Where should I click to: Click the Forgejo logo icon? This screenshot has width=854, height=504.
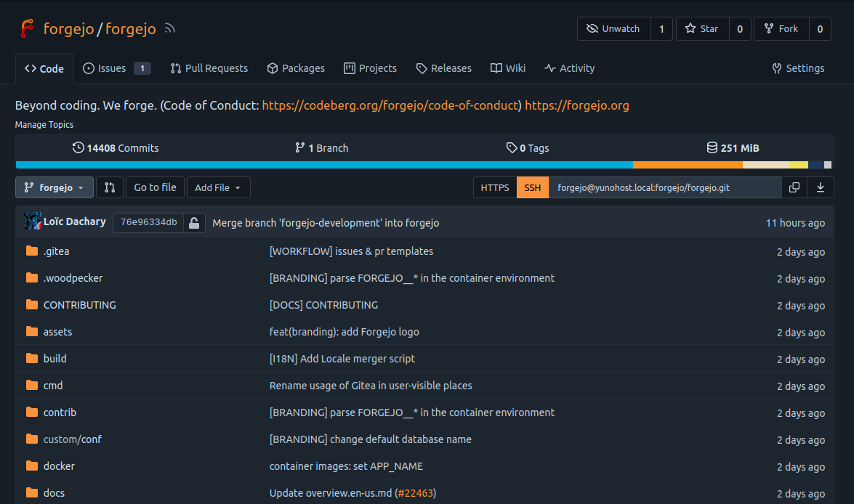click(x=27, y=29)
